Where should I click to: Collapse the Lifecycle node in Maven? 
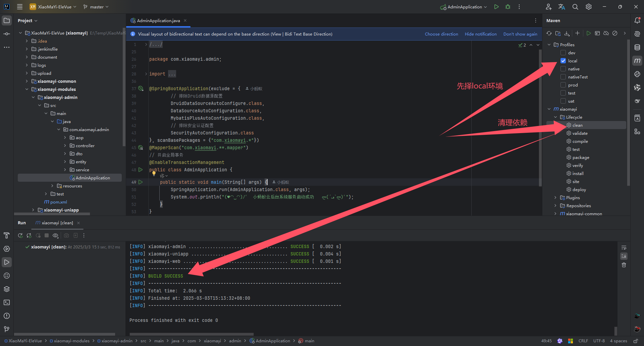tap(555, 117)
